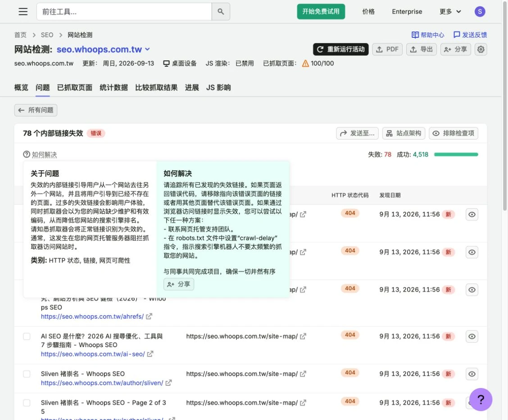
Task: Click 发现日期 column header
Action: [x=390, y=195]
